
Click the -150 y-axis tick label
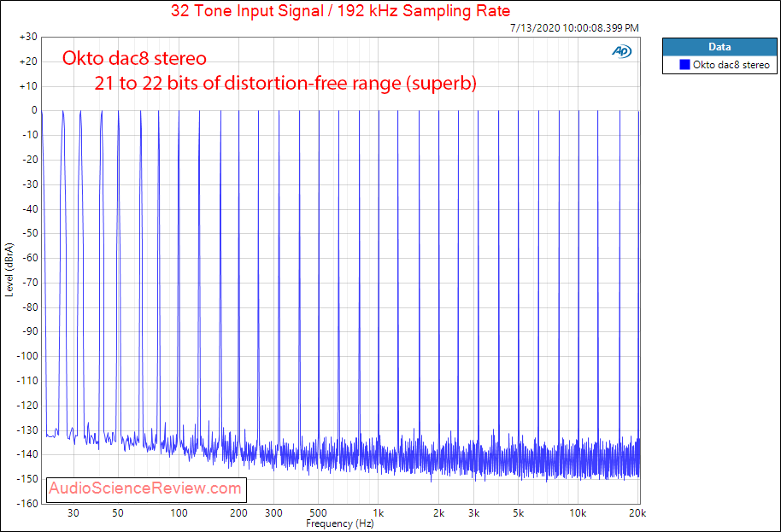[x=27, y=479]
